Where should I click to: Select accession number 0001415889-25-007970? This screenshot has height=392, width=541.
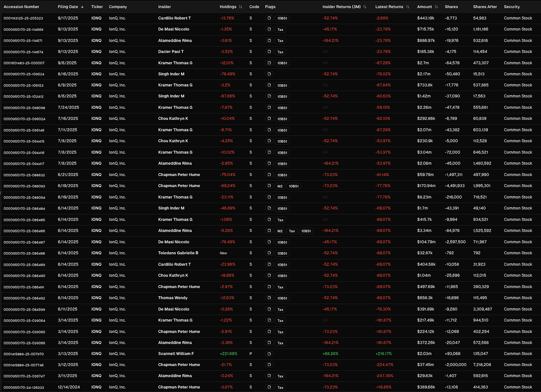[x=24, y=354]
